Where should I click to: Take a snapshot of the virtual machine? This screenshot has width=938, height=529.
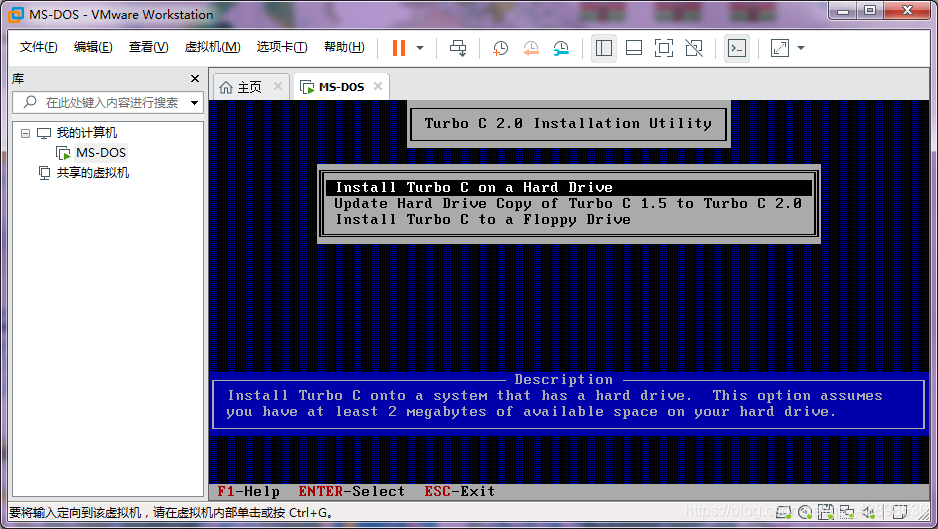tap(500, 48)
